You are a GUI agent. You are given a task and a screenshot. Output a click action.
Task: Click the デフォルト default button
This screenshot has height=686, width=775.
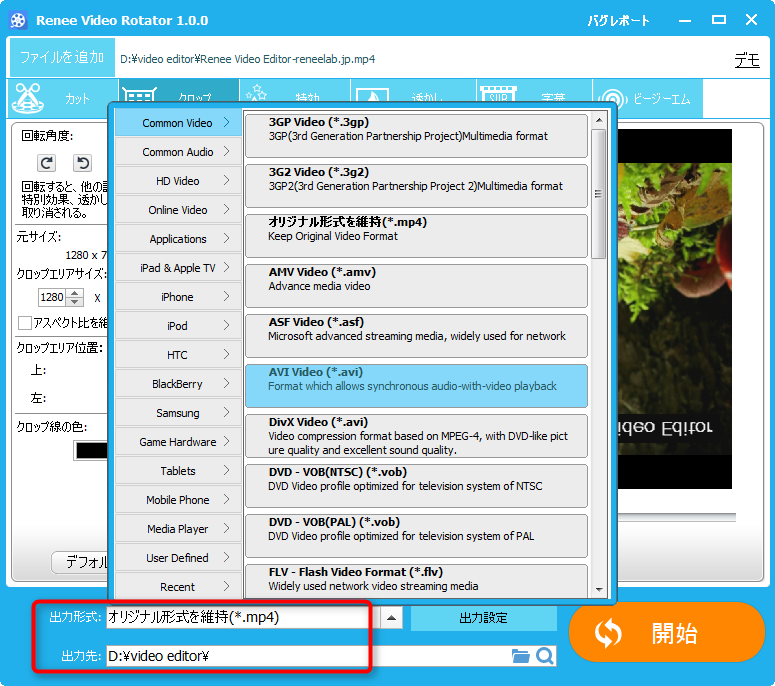[x=80, y=562]
